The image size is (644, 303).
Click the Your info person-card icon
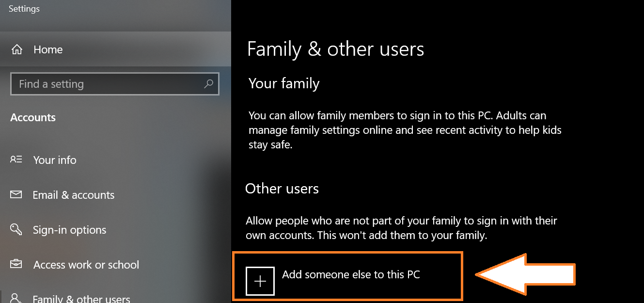16,159
